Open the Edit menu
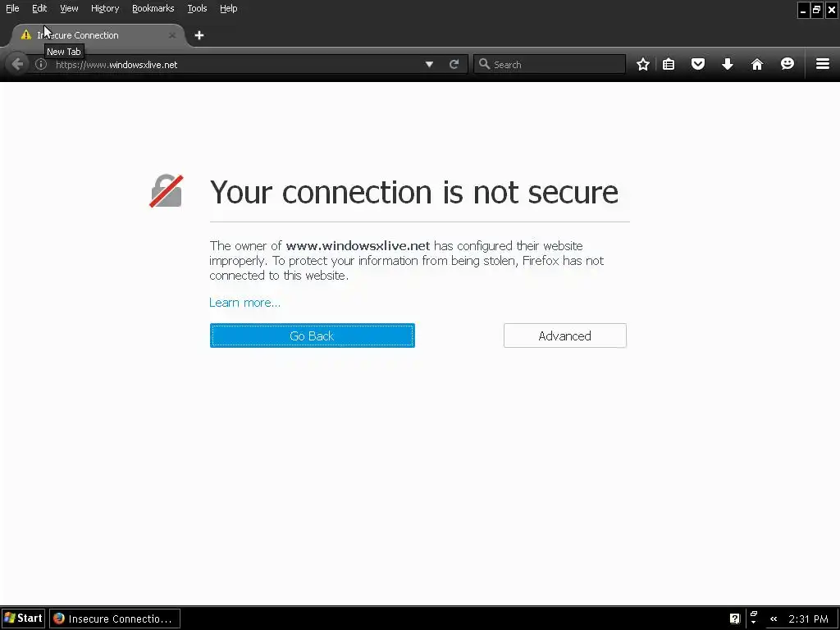The height and width of the screenshot is (630, 840). [39, 8]
